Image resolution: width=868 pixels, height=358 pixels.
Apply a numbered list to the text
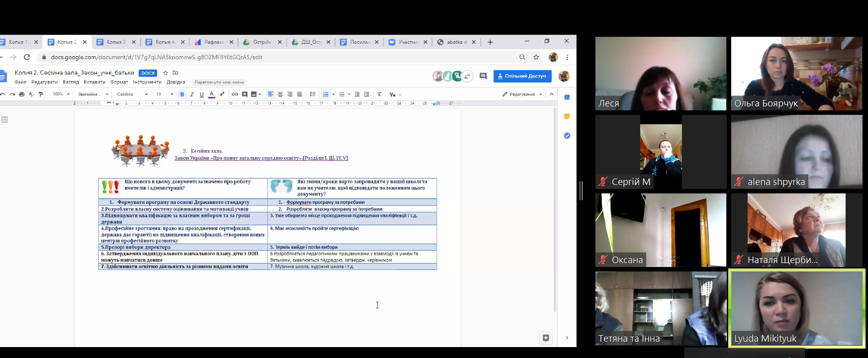pyautogui.click(x=326, y=94)
